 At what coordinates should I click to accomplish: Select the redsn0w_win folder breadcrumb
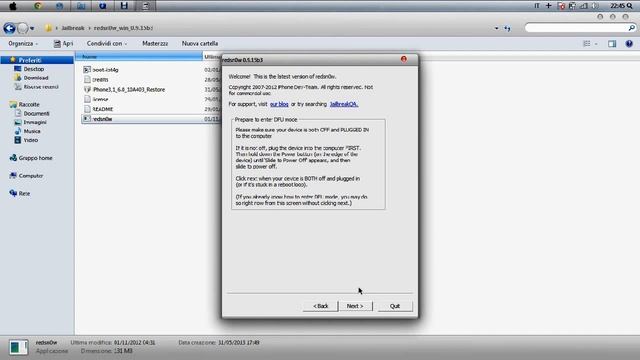pyautogui.click(x=123, y=28)
